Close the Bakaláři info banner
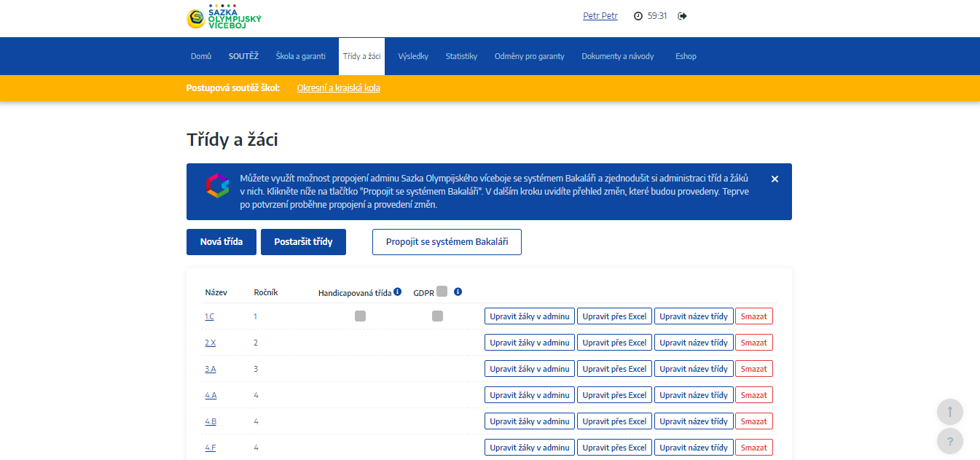This screenshot has height=460, width=980. coord(775,179)
